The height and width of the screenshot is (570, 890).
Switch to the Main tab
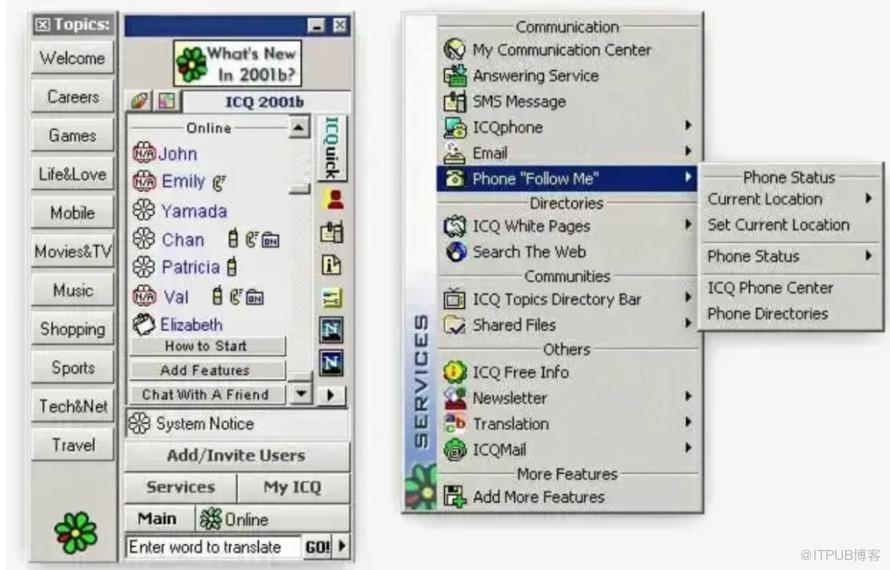(158, 519)
